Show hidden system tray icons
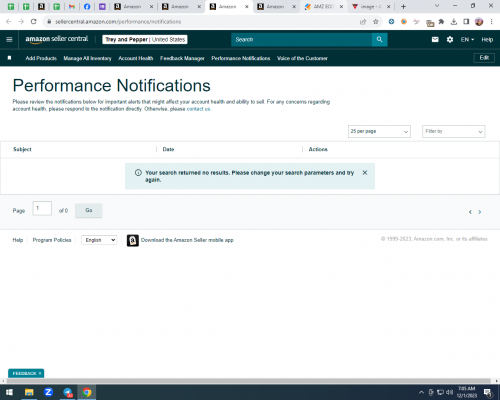Screen dimensions: 500x400 coord(421,392)
